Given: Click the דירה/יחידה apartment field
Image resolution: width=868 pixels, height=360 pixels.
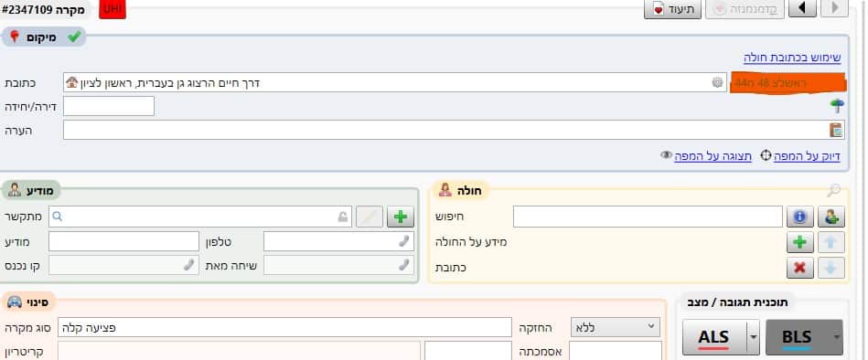Looking at the screenshot, I should tap(109, 106).
